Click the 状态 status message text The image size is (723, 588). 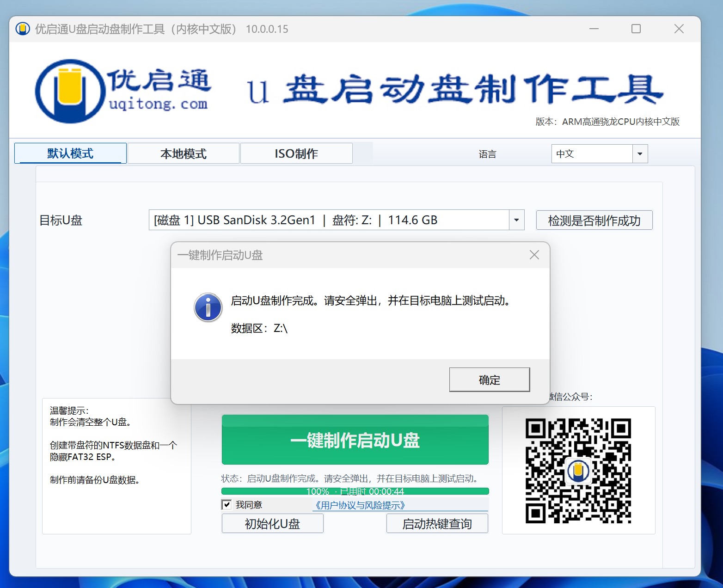[x=350, y=478]
